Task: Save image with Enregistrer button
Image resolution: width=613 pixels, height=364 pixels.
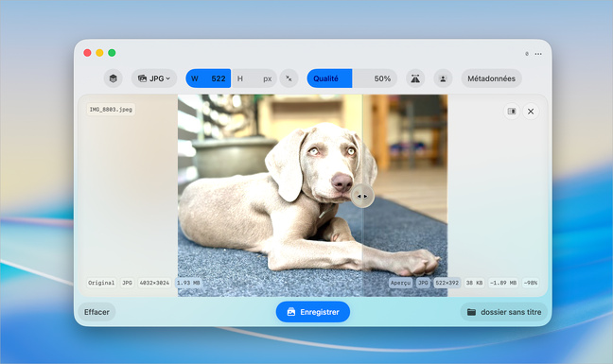Action: click(x=313, y=312)
